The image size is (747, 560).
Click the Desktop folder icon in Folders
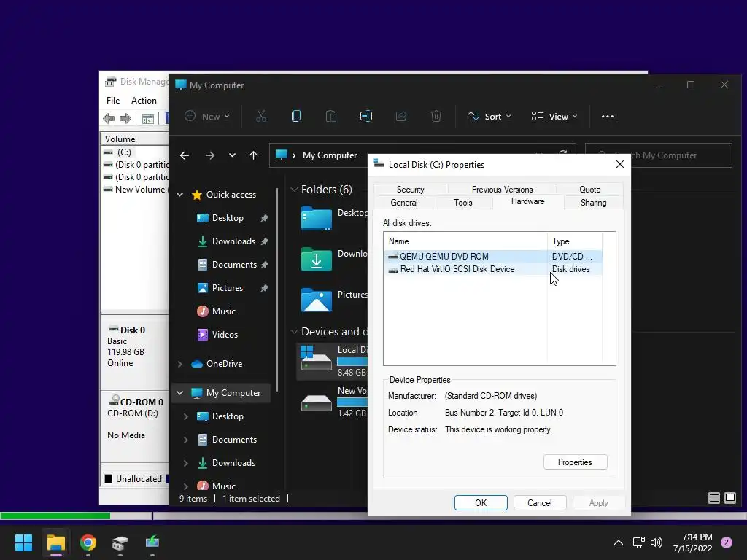[x=317, y=219]
